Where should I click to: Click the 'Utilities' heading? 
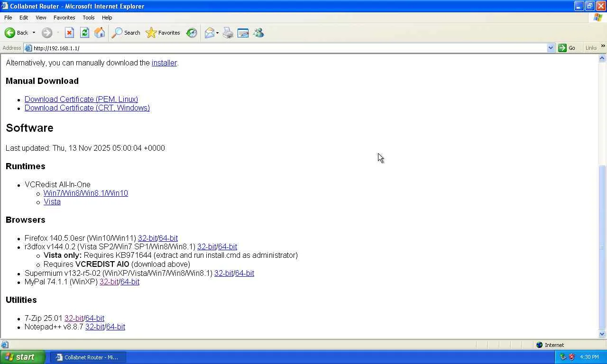[21, 300]
